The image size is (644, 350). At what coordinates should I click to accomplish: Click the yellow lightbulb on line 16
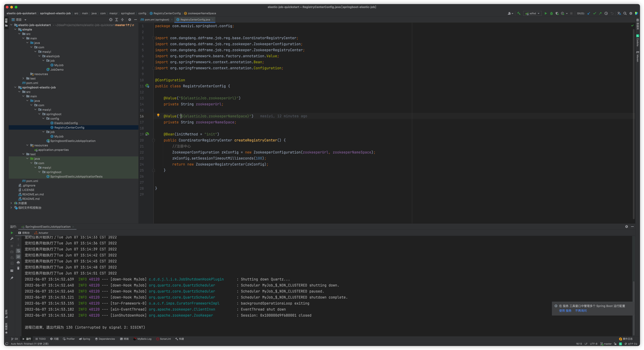158,116
